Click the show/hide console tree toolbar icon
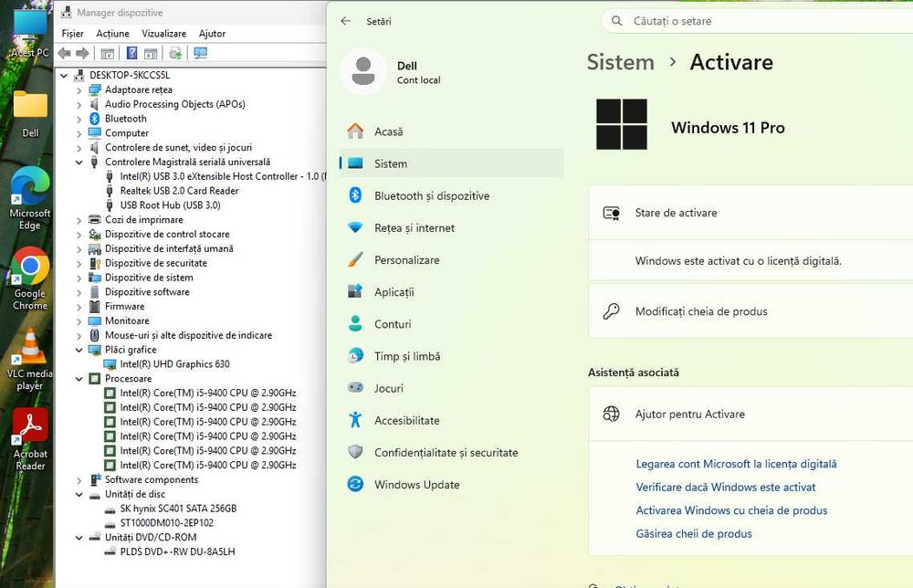Screen dimensions: 913x588 (107, 54)
